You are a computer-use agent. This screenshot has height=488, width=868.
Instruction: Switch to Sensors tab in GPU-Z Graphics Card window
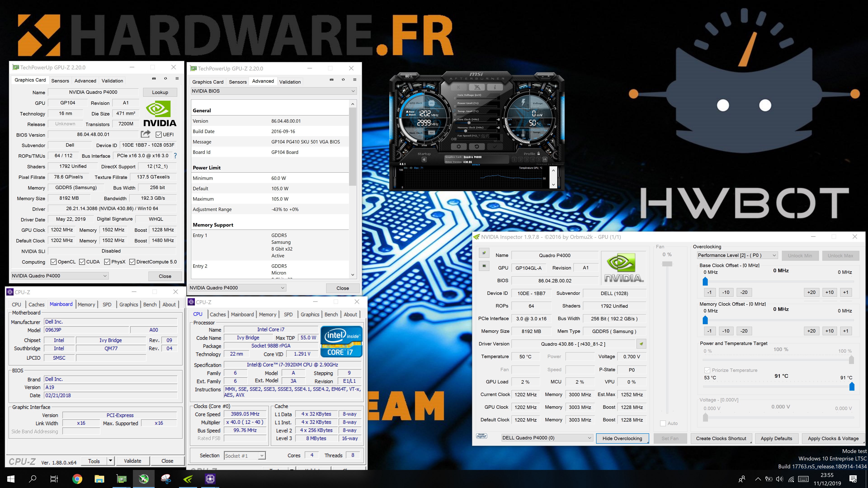(x=60, y=80)
